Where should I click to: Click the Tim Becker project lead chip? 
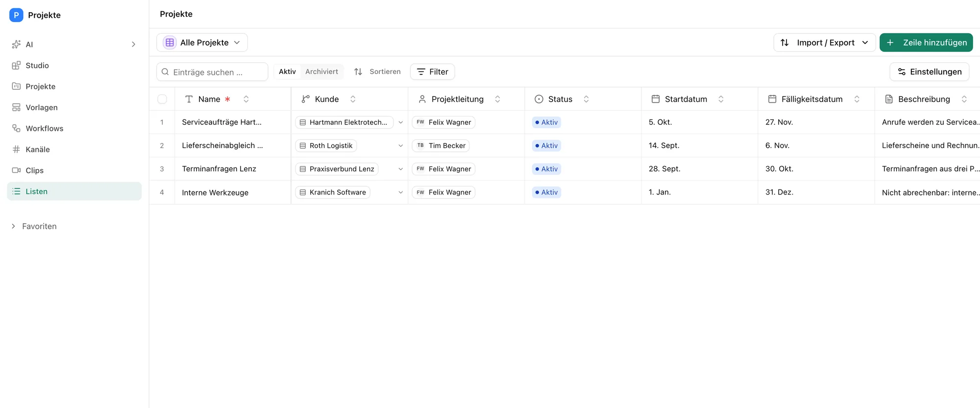tap(441, 145)
